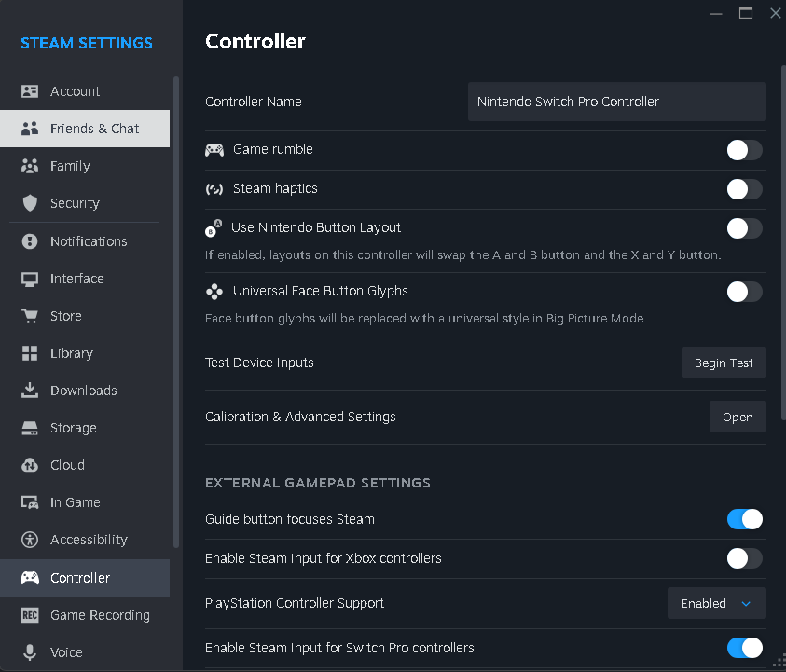The image size is (786, 672).
Task: Click the Controller Name text field
Action: [x=616, y=102]
